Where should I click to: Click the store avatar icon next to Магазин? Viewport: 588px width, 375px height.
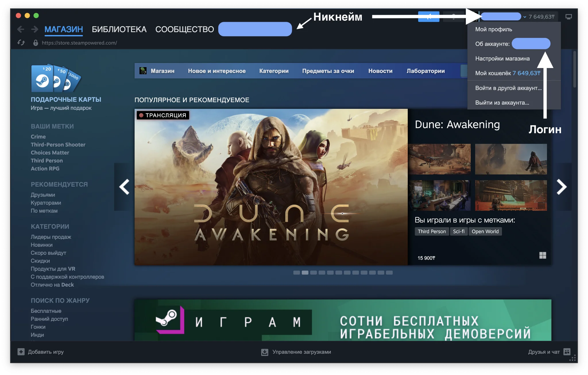tap(143, 71)
